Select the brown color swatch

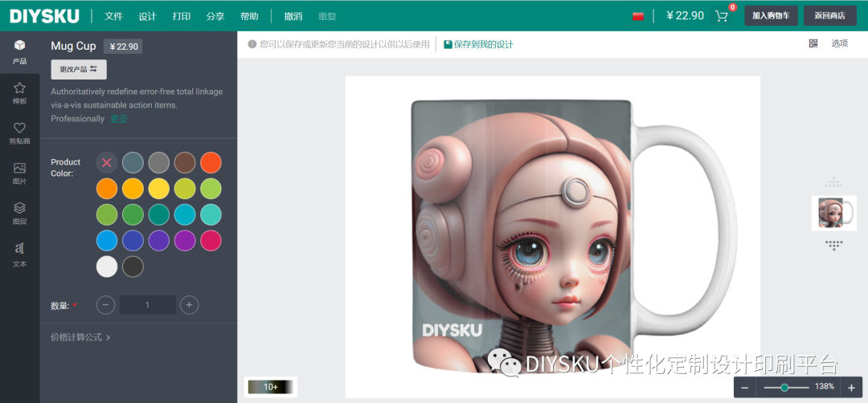pyautogui.click(x=185, y=162)
